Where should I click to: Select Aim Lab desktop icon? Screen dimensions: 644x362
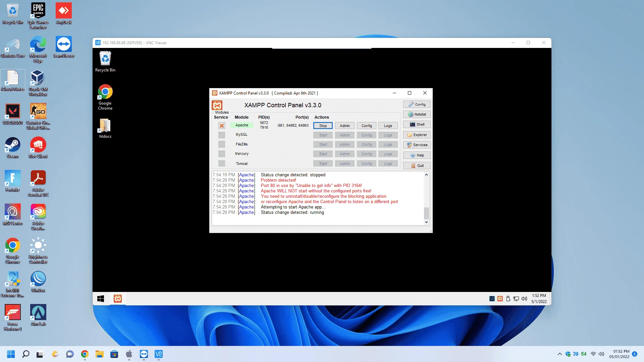tap(38, 315)
